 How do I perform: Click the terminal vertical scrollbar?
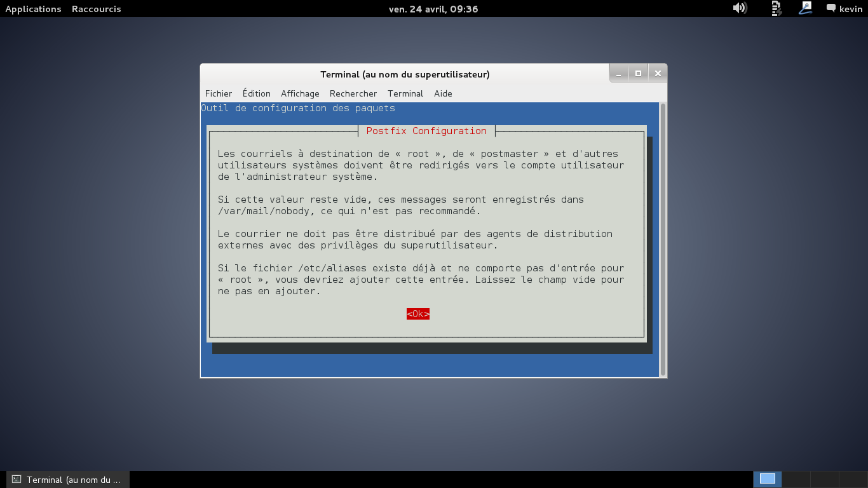click(663, 240)
